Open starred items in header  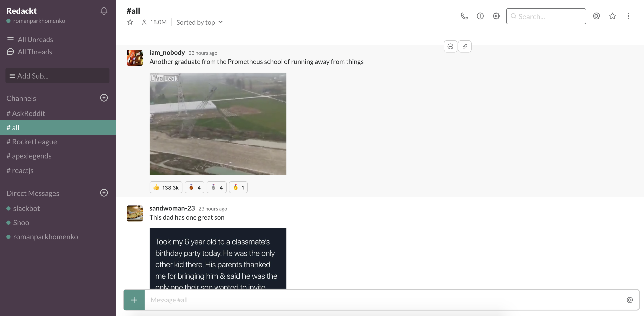click(613, 16)
